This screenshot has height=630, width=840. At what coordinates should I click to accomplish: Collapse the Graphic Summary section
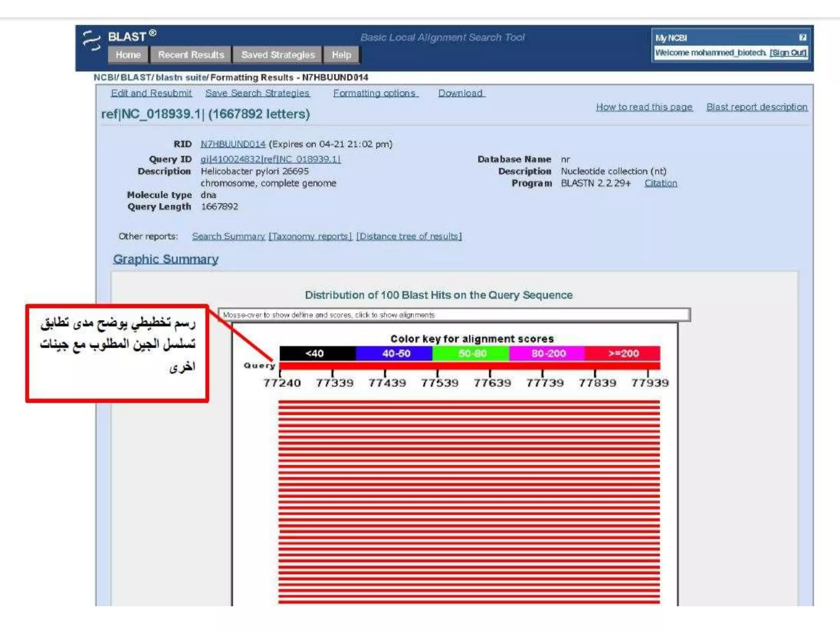166,259
